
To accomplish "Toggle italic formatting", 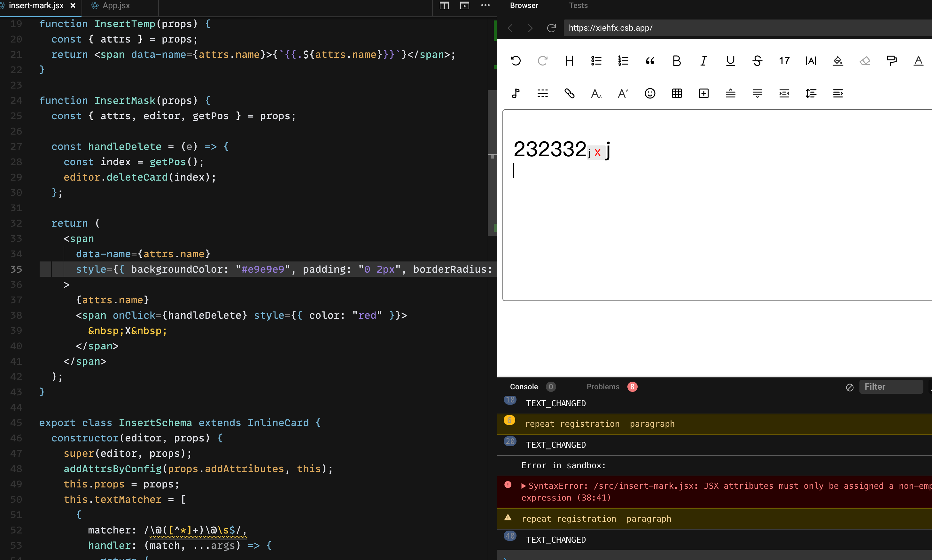I will [703, 61].
